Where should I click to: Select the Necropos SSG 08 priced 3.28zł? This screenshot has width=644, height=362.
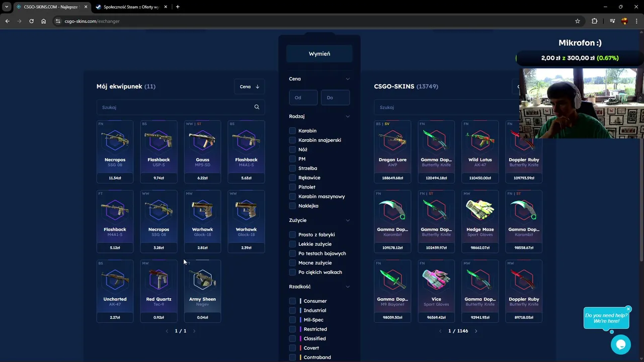(159, 221)
